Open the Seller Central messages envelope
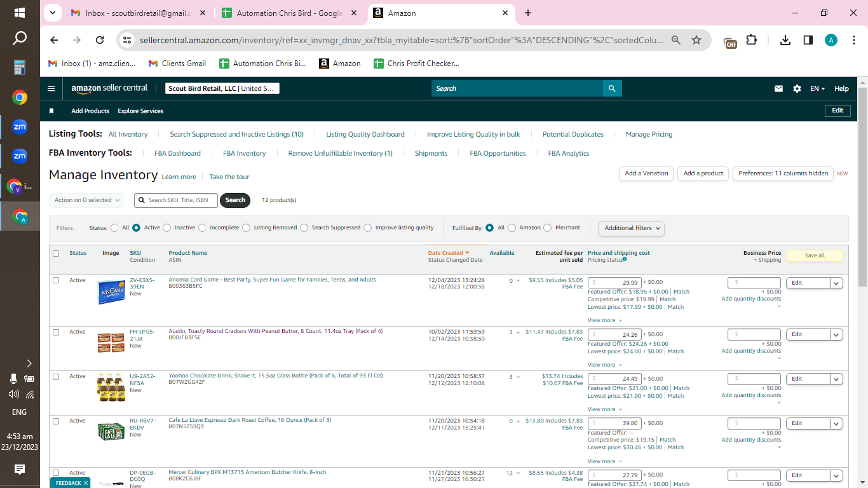868x488 pixels. coord(778,89)
